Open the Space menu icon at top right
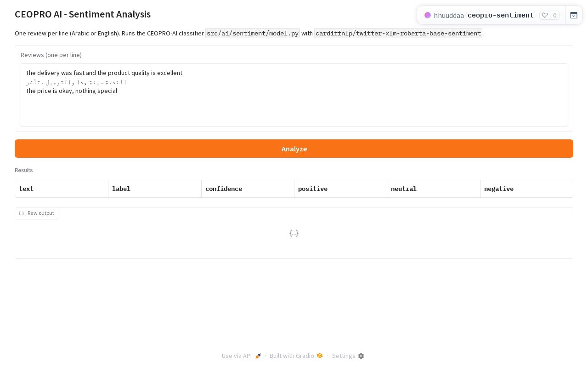This screenshot has height=368, width=588. pyautogui.click(x=574, y=15)
